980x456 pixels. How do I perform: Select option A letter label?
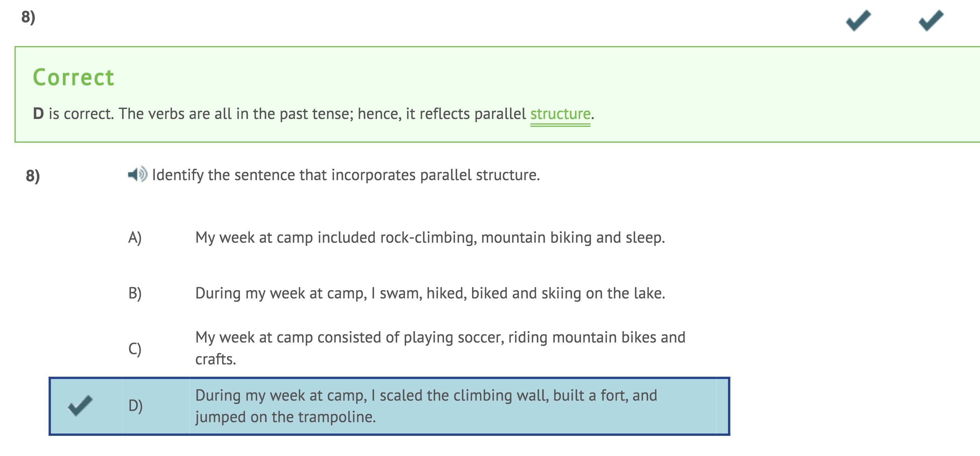[x=135, y=238]
